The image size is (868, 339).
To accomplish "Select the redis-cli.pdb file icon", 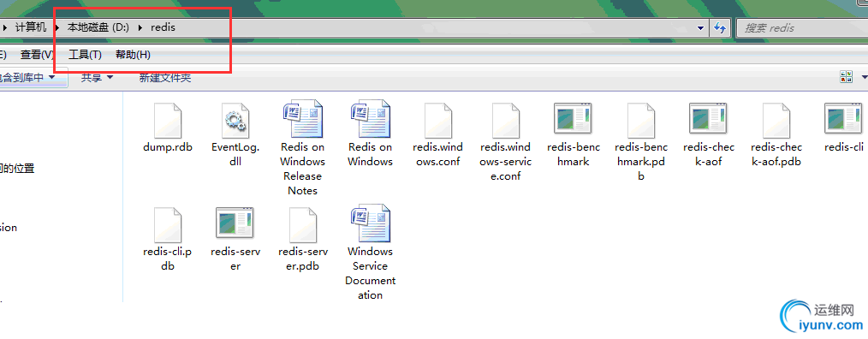I will [x=168, y=224].
